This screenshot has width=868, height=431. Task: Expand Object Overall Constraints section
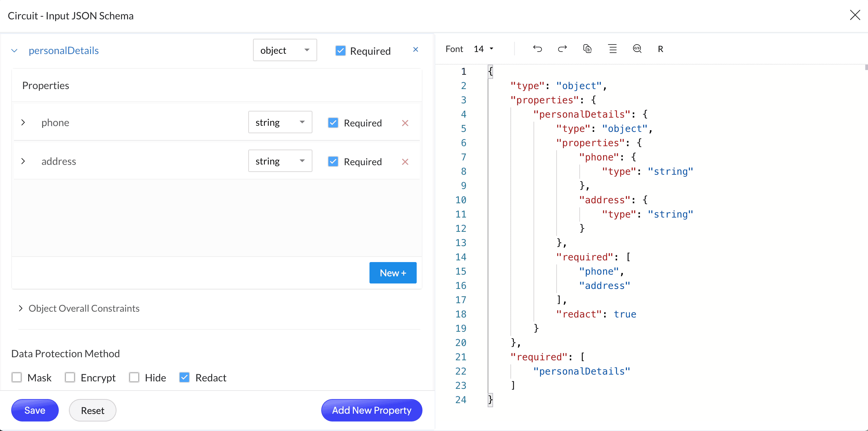click(21, 308)
